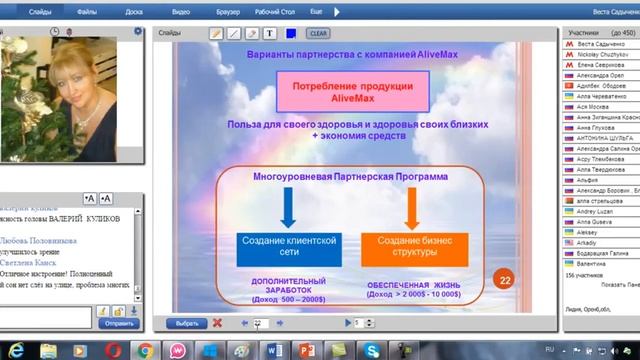
Task: Click the chat download arrow icon
Action: [134, 311]
